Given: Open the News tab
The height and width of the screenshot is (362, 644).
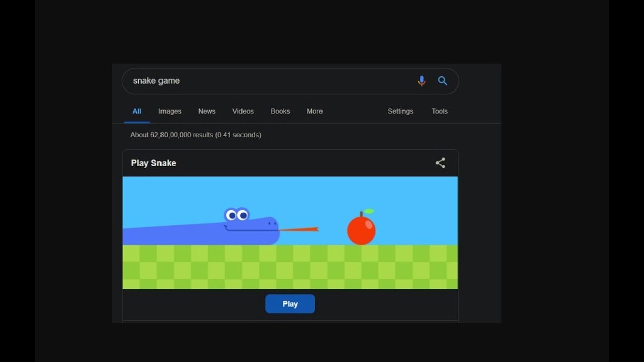Looking at the screenshot, I should [207, 111].
